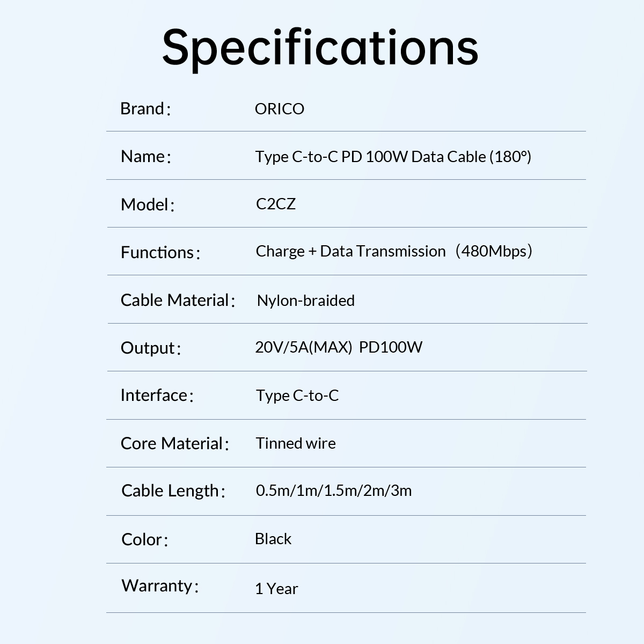The width and height of the screenshot is (644, 644).
Task: Click the Cable Material label
Action: click(175, 300)
